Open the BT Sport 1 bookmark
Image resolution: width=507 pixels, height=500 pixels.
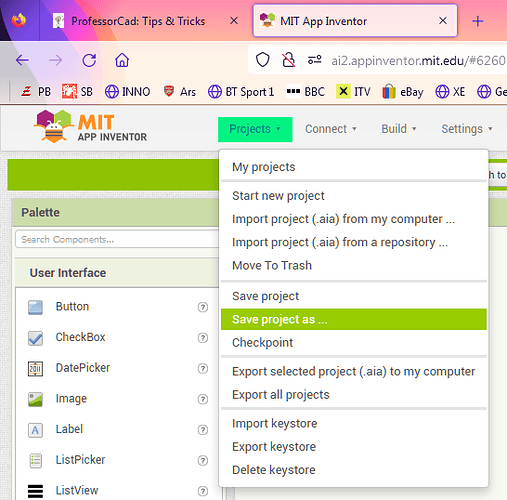pos(241,91)
